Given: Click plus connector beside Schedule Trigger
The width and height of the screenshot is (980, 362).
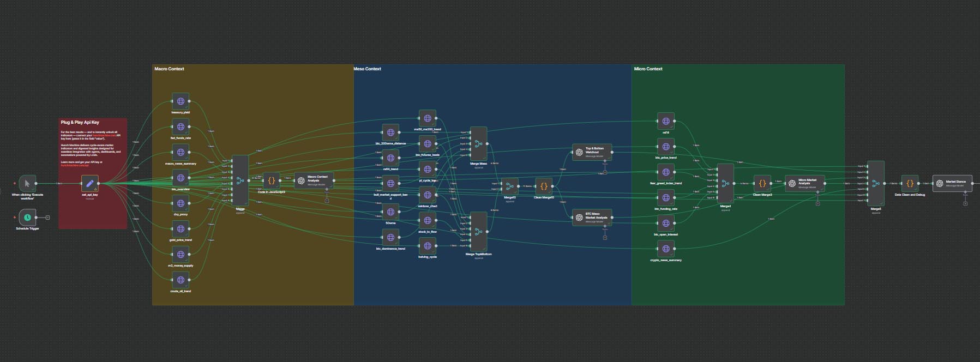Looking at the screenshot, I should click(47, 218).
